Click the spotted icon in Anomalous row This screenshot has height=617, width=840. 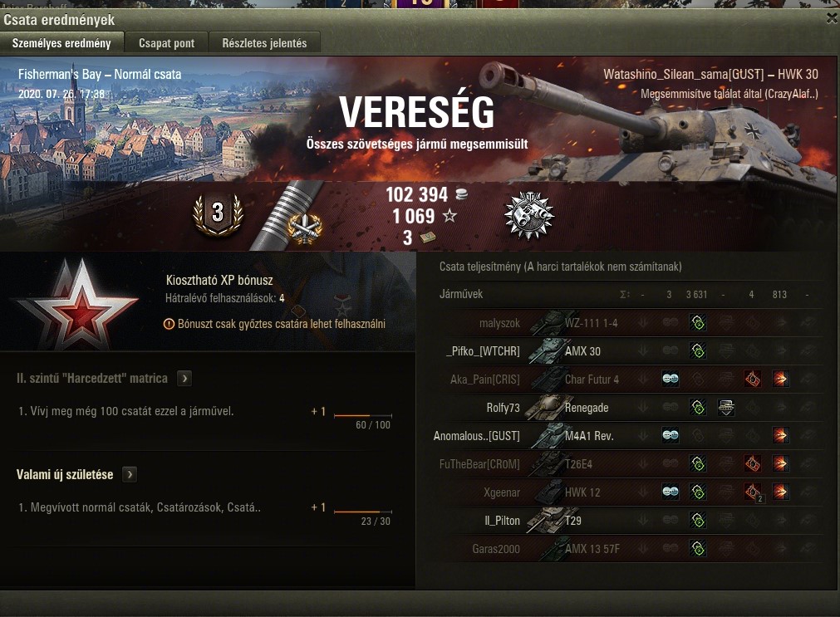tap(671, 435)
